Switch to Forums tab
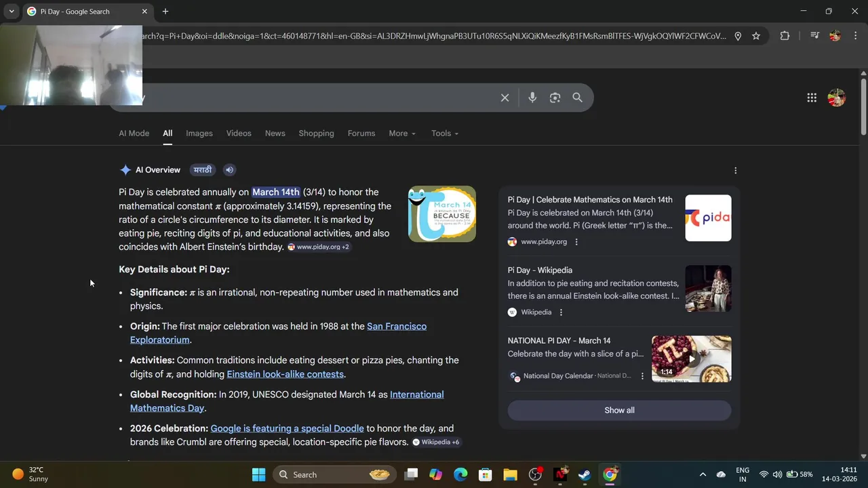This screenshot has height=488, width=868. coord(361,134)
